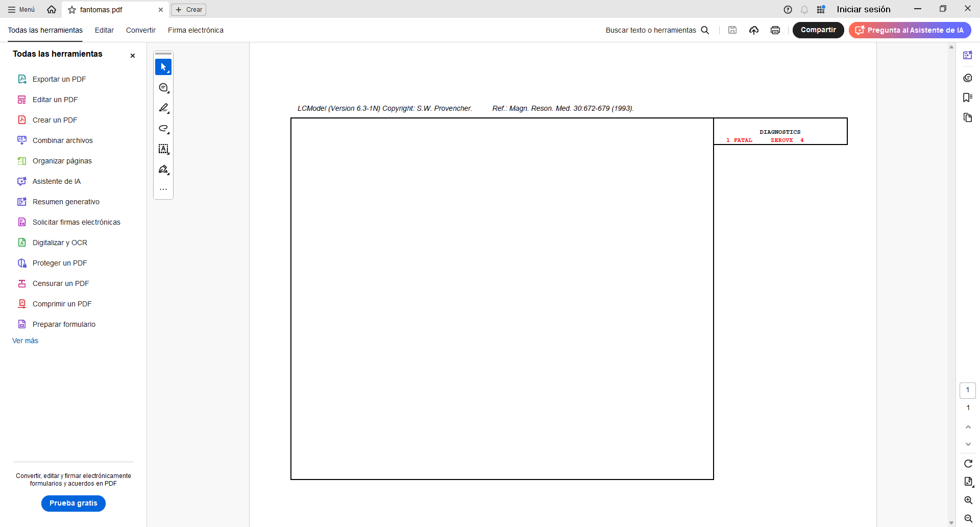980x527 pixels.
Task: Select the highlighter pen tool
Action: pyautogui.click(x=163, y=108)
